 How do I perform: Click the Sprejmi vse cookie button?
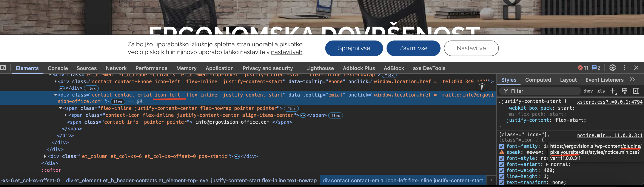coord(354,48)
